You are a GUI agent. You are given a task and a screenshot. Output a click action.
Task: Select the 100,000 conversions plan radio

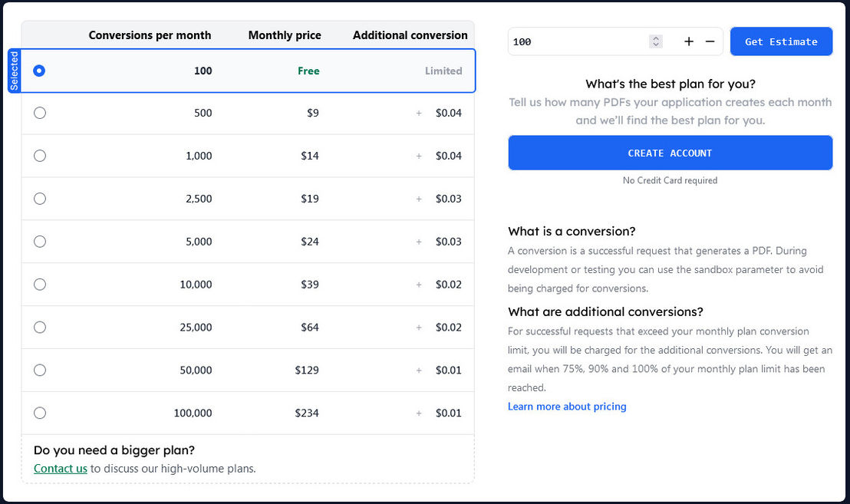(40, 413)
